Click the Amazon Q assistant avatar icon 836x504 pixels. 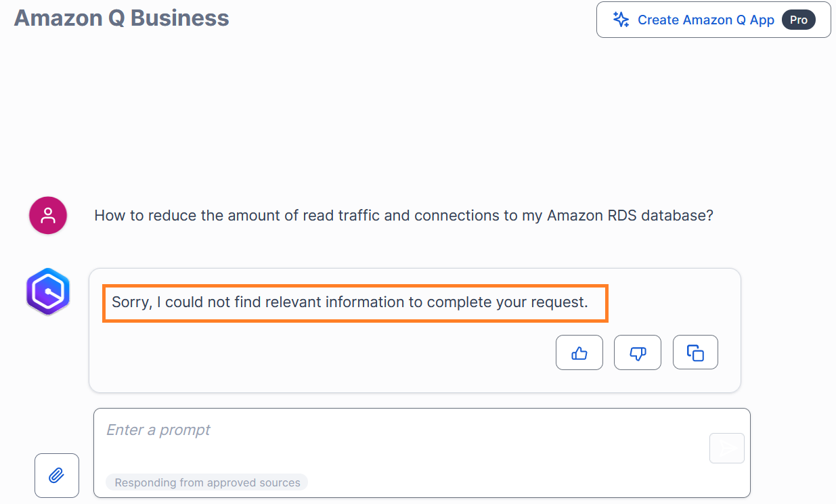pos(48,292)
